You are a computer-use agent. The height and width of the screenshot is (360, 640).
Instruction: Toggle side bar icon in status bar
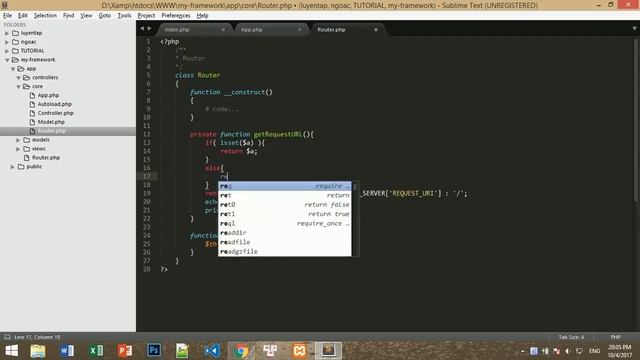tap(7, 337)
